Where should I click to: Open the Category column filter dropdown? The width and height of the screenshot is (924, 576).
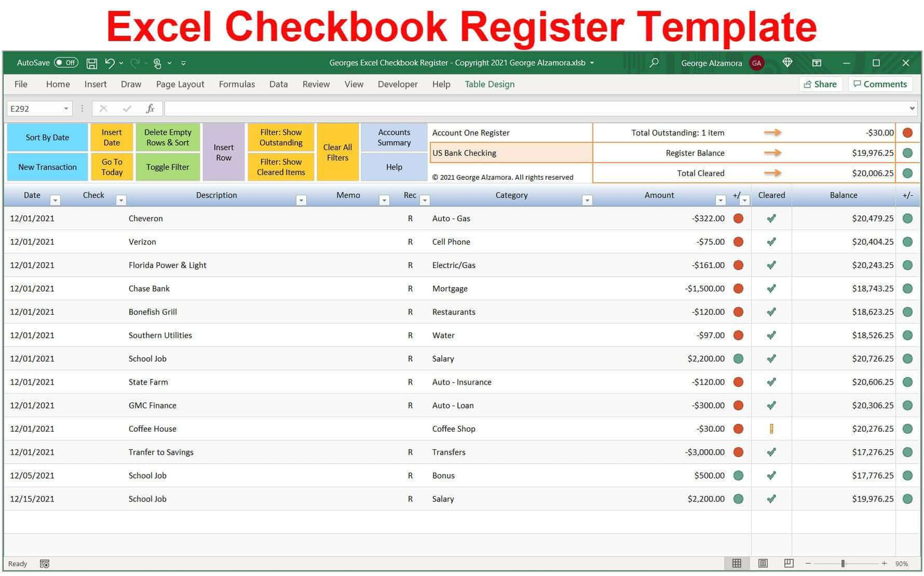click(x=587, y=200)
